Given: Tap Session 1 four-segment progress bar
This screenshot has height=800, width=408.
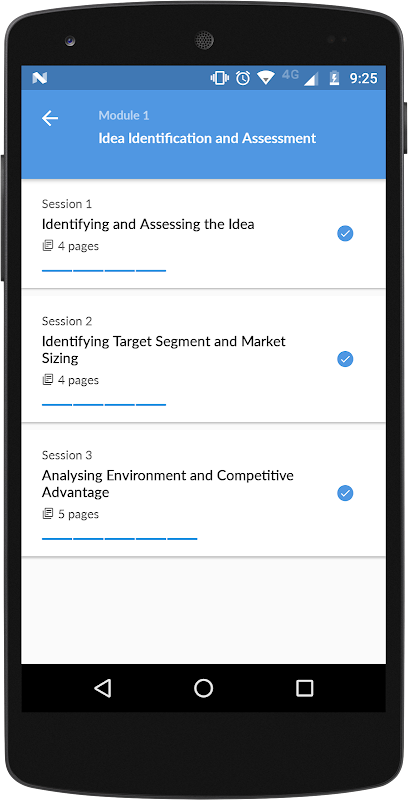Looking at the screenshot, I should [104, 271].
